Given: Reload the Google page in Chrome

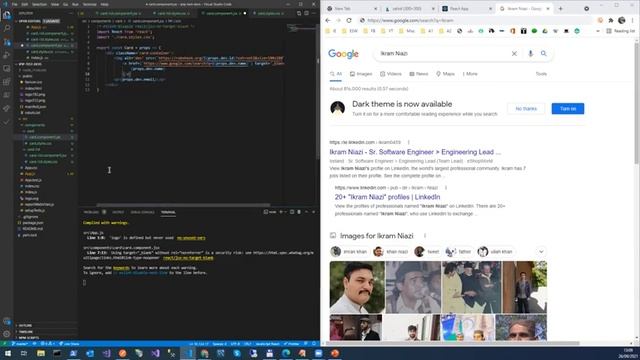Looking at the screenshot, I should point(349,20).
